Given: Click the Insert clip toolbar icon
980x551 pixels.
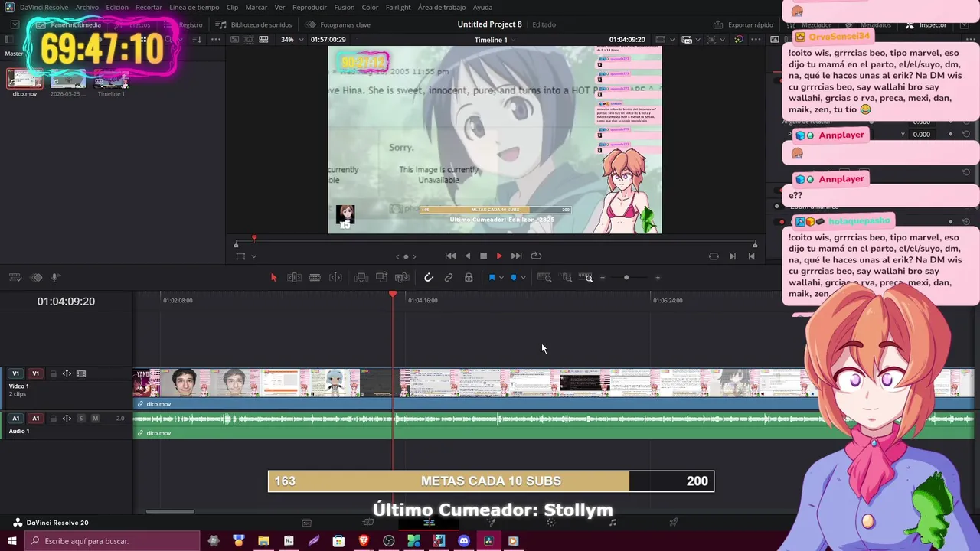Looking at the screenshot, I should click(361, 278).
